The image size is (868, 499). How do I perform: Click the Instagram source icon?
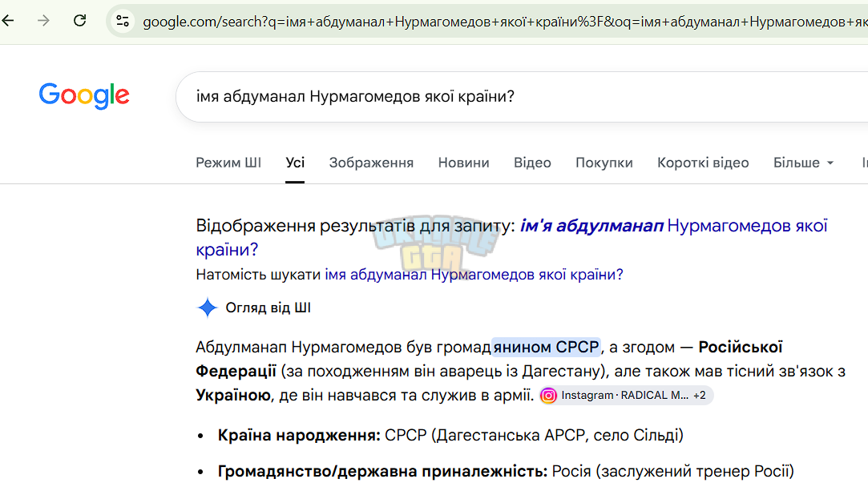tap(548, 396)
